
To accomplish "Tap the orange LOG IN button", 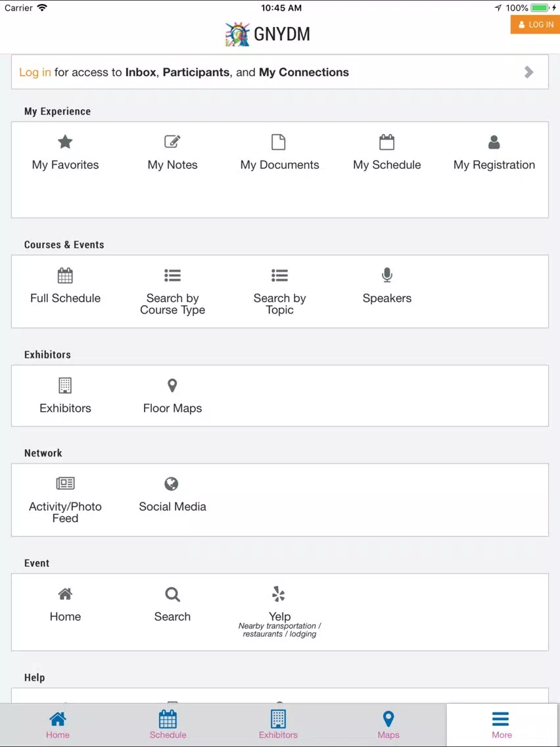I will 535,25.
